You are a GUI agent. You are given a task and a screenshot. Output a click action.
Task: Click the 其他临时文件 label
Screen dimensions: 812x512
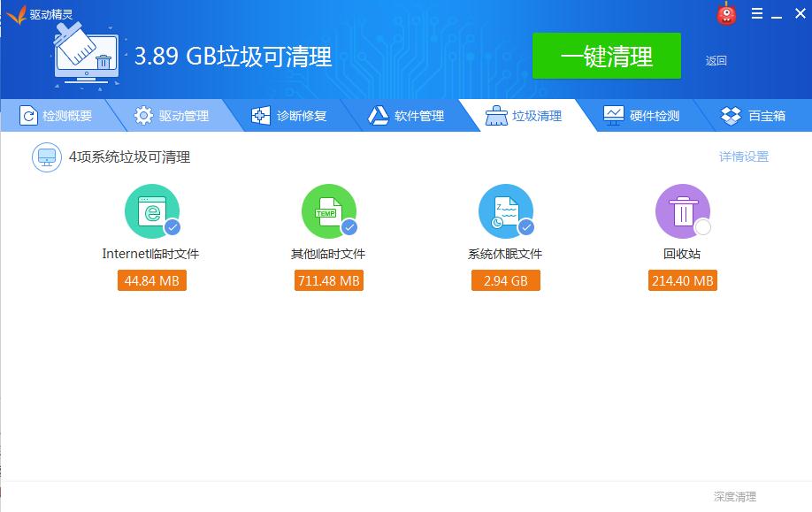[x=328, y=254]
